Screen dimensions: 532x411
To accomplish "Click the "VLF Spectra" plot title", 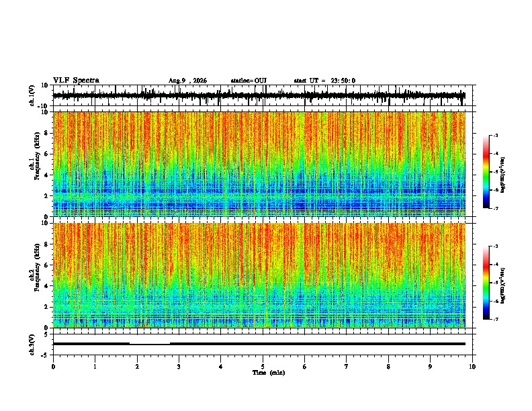I will point(76,81).
